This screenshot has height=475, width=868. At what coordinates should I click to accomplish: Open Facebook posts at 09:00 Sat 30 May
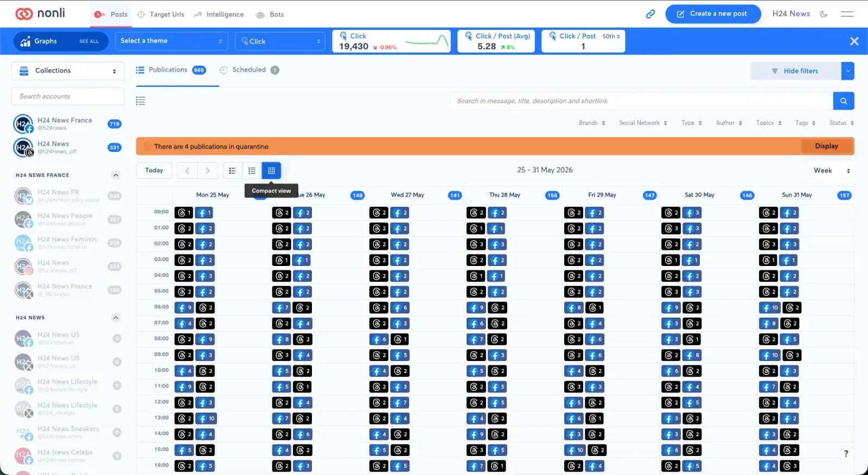click(x=691, y=355)
